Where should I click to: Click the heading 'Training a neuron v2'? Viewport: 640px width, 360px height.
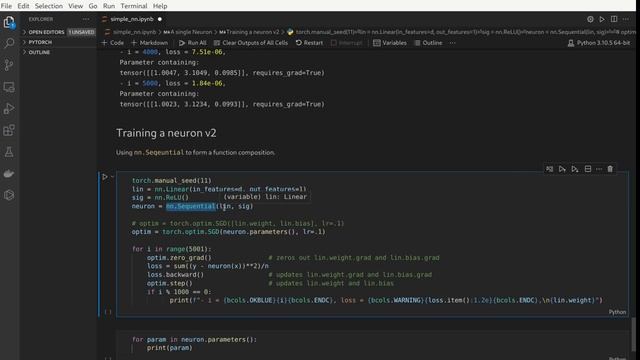point(166,133)
